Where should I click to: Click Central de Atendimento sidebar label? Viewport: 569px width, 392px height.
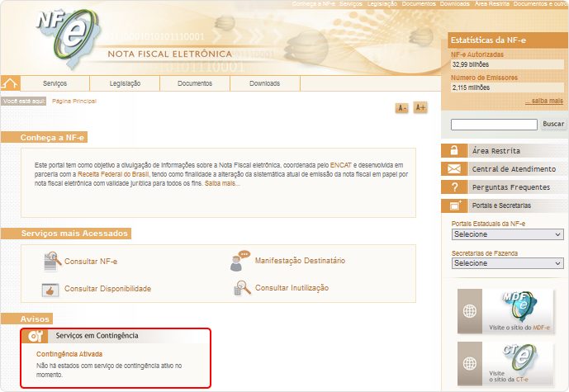(514, 169)
